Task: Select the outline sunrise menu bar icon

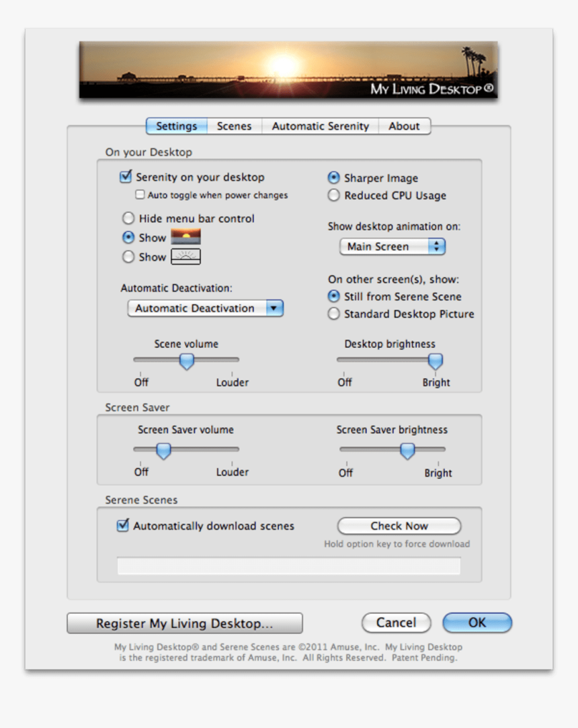Action: pos(186,257)
